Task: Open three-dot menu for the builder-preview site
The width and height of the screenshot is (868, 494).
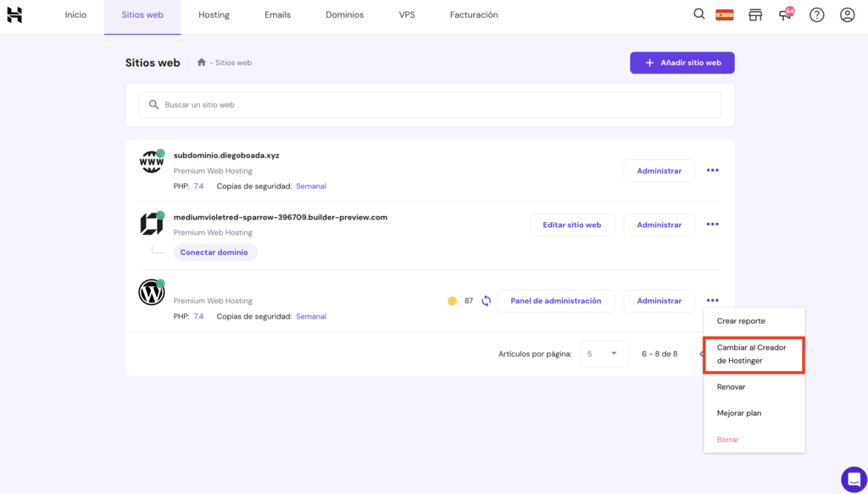Action: (712, 225)
